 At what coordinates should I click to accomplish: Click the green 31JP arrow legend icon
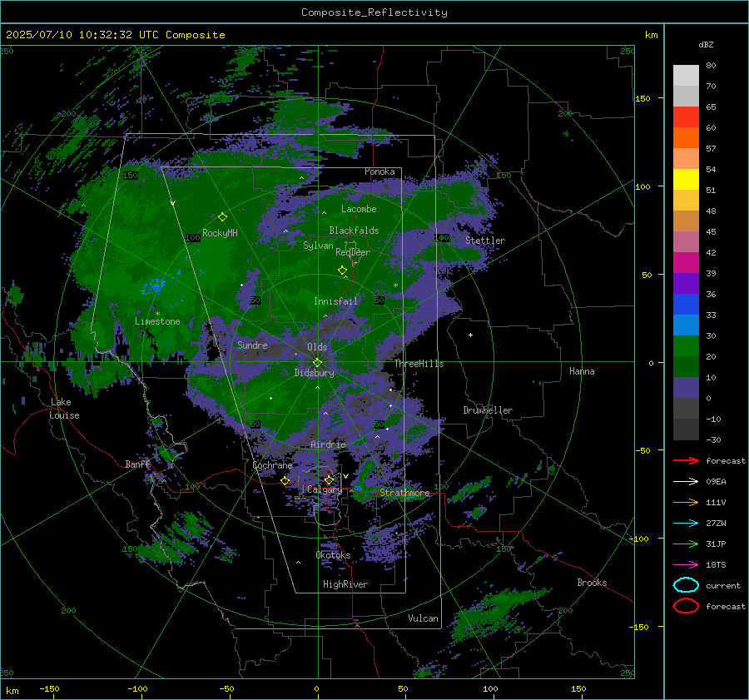(686, 544)
